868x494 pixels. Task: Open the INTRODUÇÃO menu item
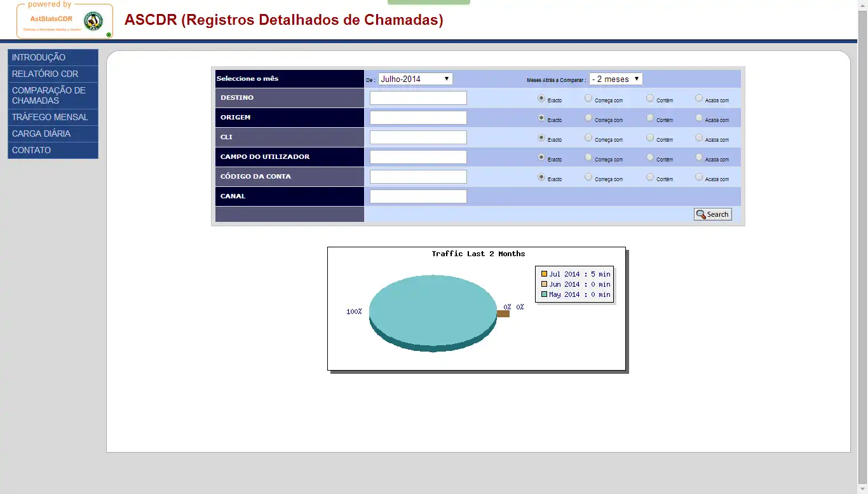click(53, 57)
